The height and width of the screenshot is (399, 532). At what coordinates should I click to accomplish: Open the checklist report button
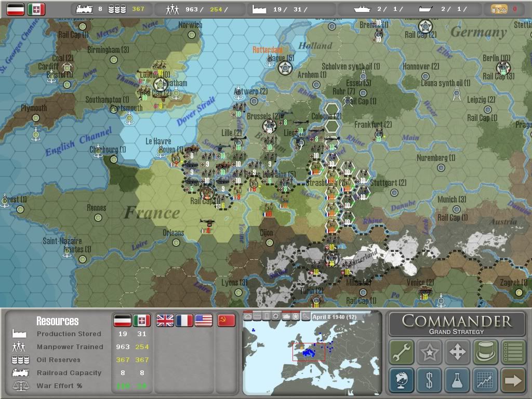[x=513, y=352]
